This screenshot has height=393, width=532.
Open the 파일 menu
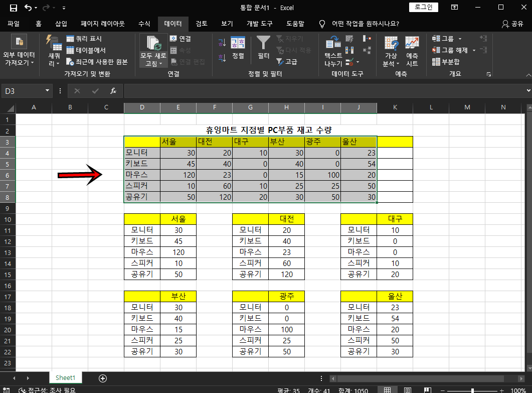coord(14,24)
